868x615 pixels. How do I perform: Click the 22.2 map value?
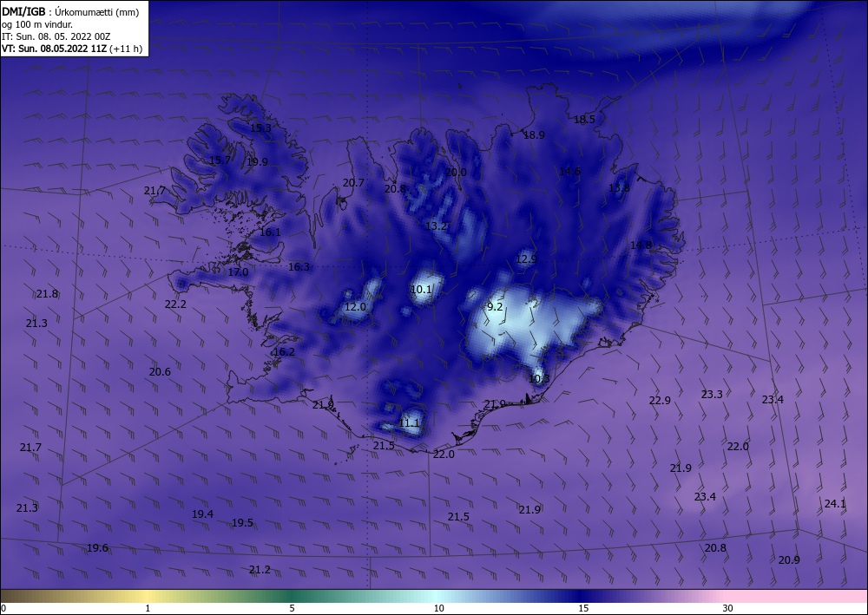(175, 304)
